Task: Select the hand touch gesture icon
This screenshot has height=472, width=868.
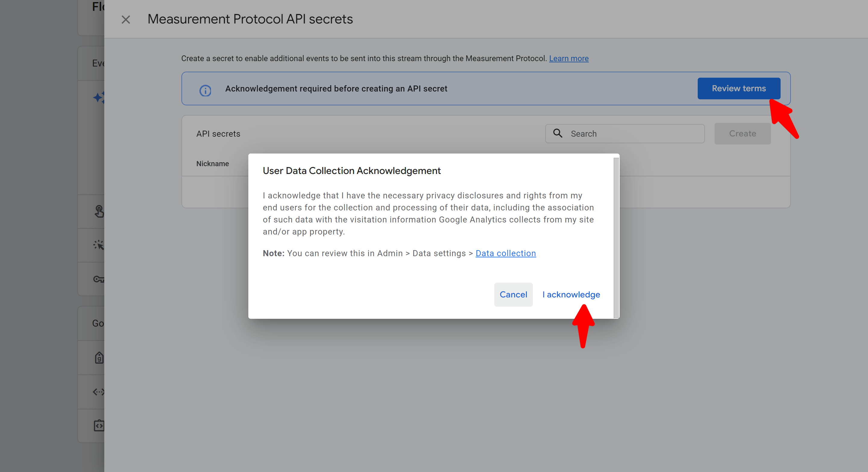Action: [99, 211]
